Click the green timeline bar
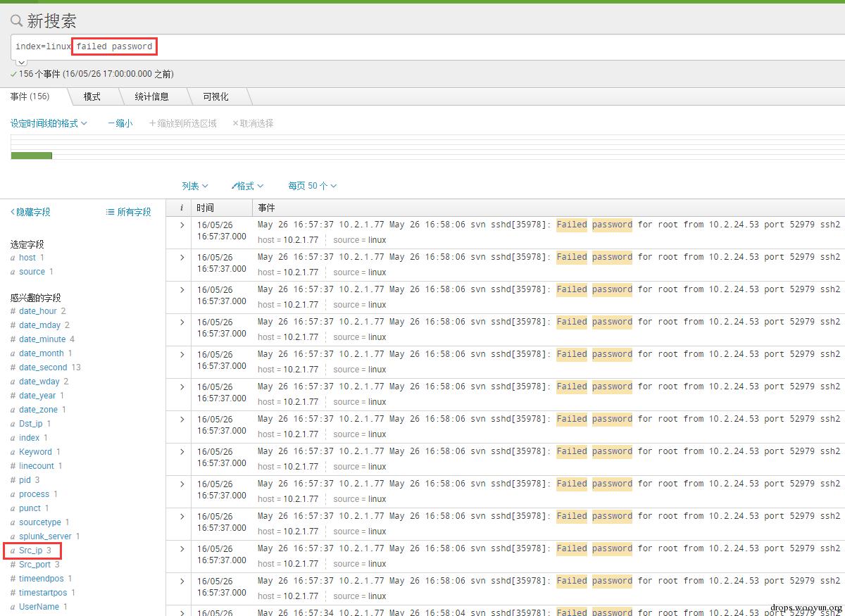The image size is (845, 616). click(x=31, y=156)
